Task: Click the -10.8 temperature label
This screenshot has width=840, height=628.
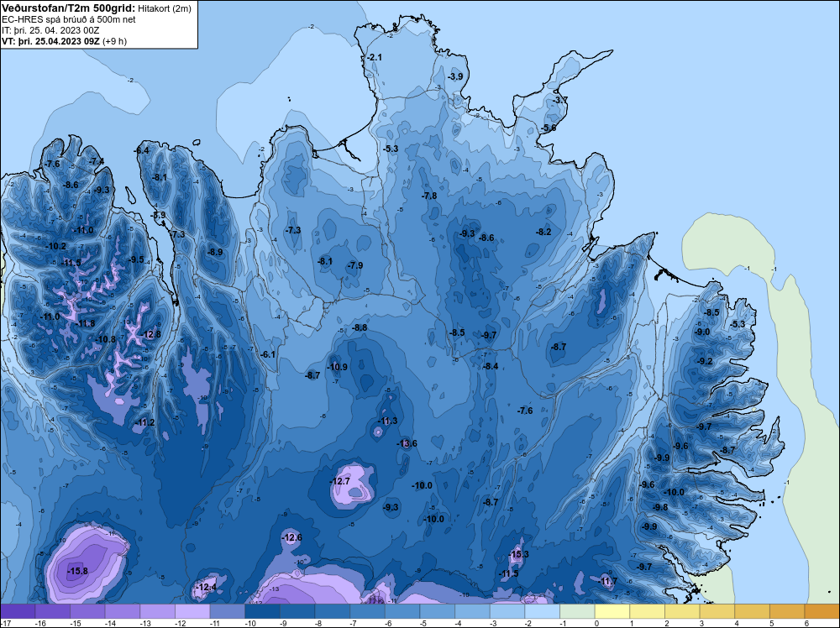Action: [x=106, y=339]
